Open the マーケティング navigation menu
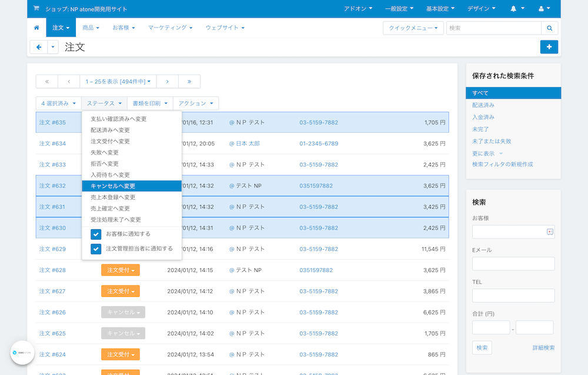Screen dimensions: 588x375 tap(171, 28)
